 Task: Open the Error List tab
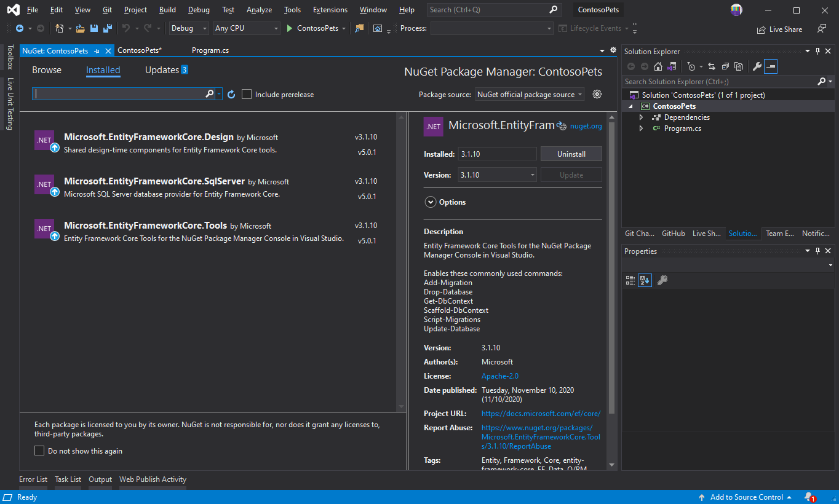click(x=33, y=479)
